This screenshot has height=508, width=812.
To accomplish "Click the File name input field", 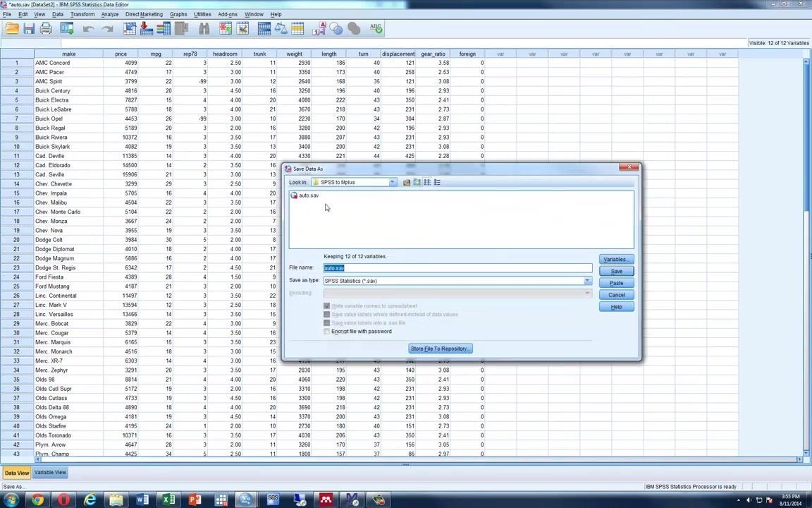I will (457, 268).
